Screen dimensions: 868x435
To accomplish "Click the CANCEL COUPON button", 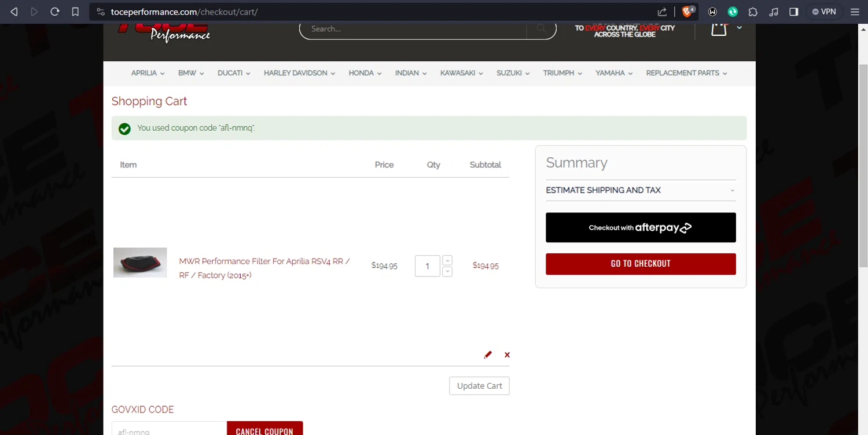I will [264, 429].
